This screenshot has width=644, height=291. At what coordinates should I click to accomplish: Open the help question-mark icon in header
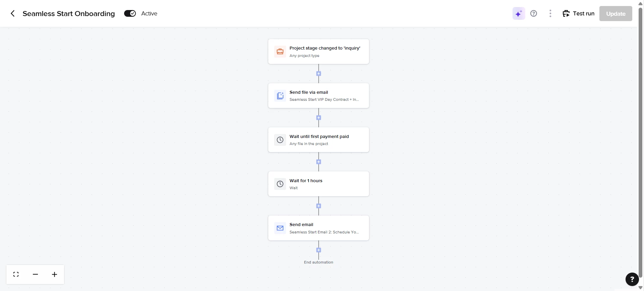coord(533,13)
